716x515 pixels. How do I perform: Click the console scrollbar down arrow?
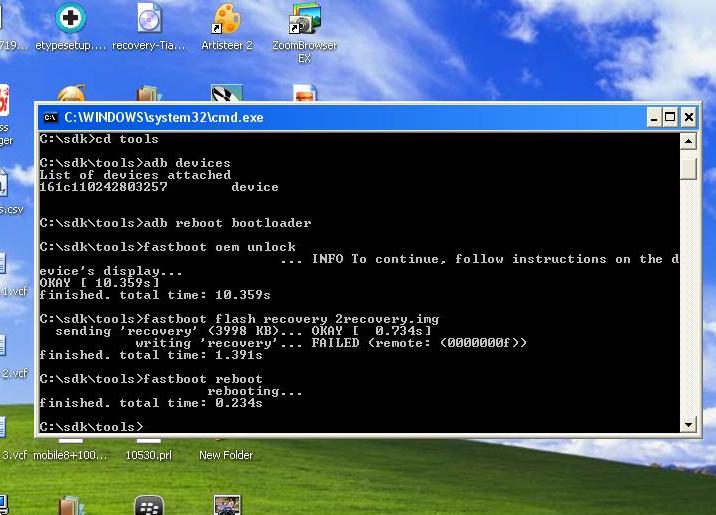pyautogui.click(x=688, y=424)
